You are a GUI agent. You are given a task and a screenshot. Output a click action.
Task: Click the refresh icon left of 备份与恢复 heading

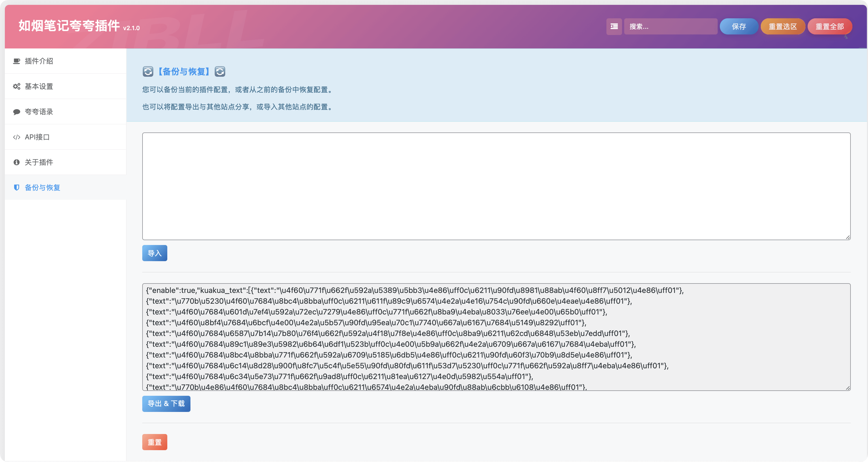(x=148, y=71)
